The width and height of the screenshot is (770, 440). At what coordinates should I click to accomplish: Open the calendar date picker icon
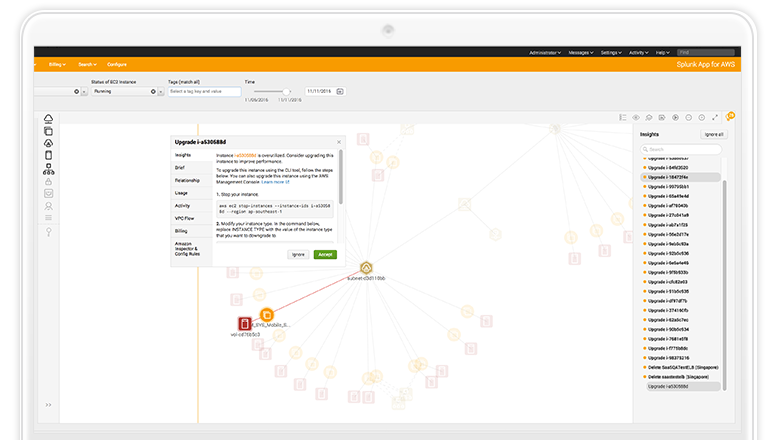point(340,91)
